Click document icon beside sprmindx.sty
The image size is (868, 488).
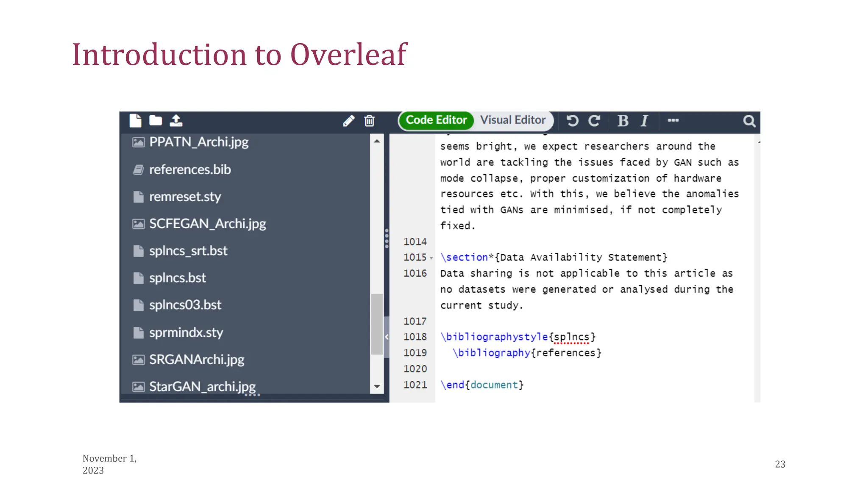[x=138, y=333]
